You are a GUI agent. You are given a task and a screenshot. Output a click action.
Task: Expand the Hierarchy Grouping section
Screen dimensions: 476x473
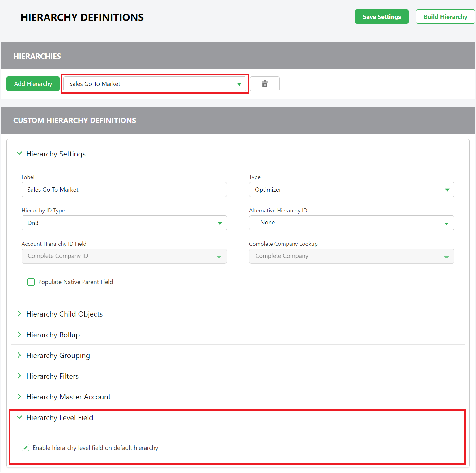(19, 355)
